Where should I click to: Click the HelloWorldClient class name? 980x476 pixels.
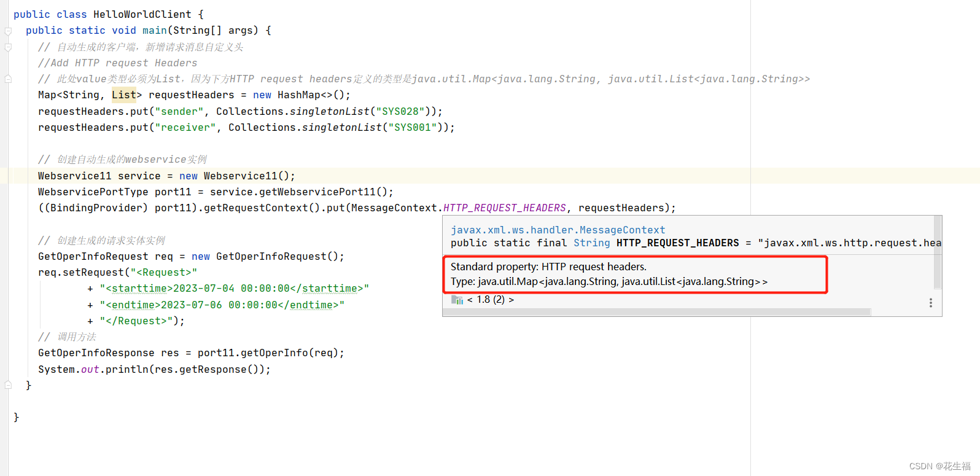click(x=142, y=14)
